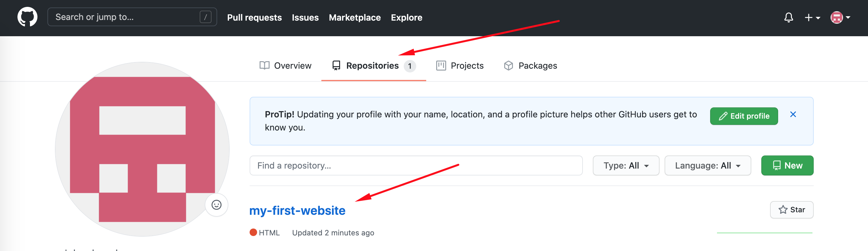Go to Pull requests in header
This screenshot has width=868, height=251.
[x=254, y=17]
